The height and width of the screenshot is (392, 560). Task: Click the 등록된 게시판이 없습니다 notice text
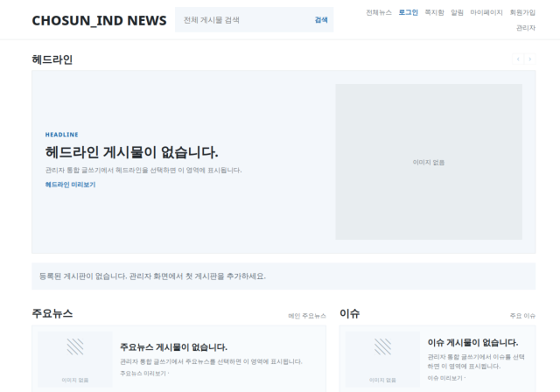[152, 276]
